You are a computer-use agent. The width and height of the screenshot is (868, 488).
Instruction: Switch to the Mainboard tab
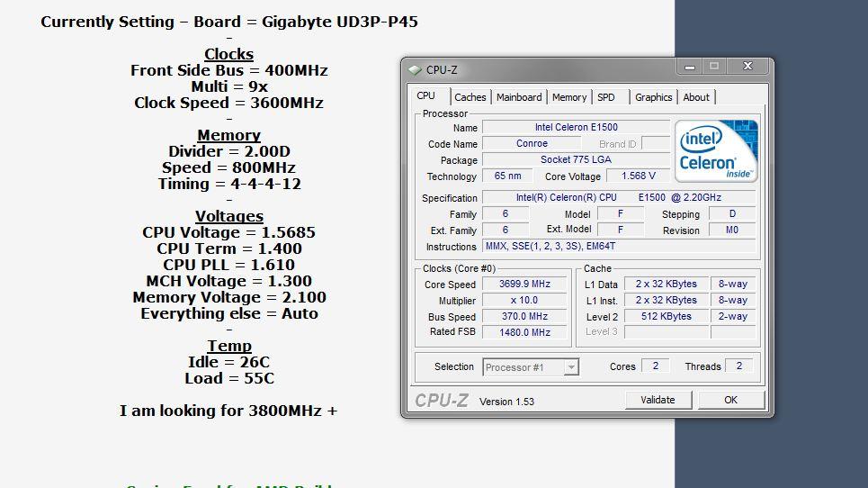(x=519, y=97)
